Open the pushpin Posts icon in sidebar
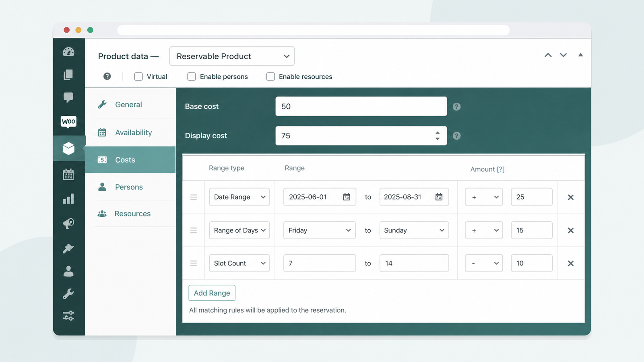The image size is (644, 362). click(68, 249)
